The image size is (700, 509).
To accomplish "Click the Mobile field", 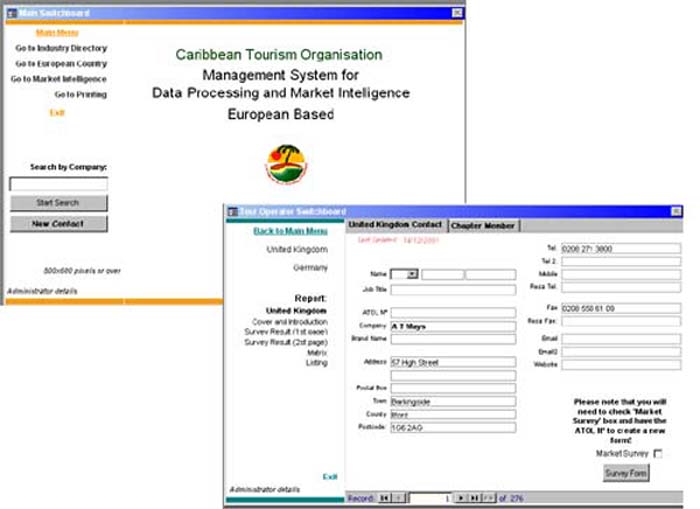I will point(621,274).
